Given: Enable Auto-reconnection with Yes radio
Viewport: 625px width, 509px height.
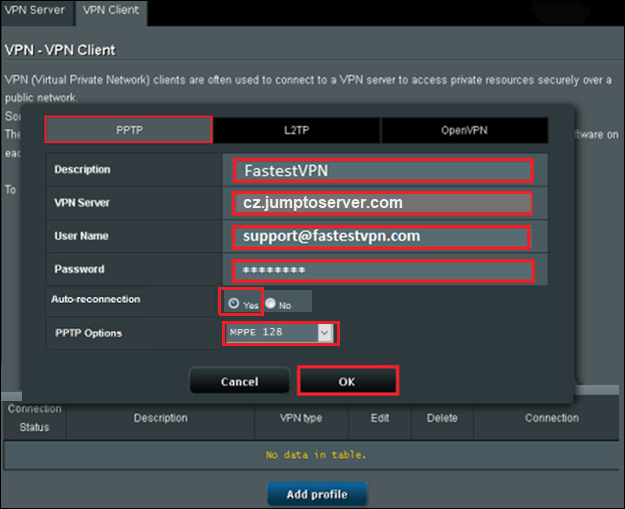Looking at the screenshot, I should point(234,303).
